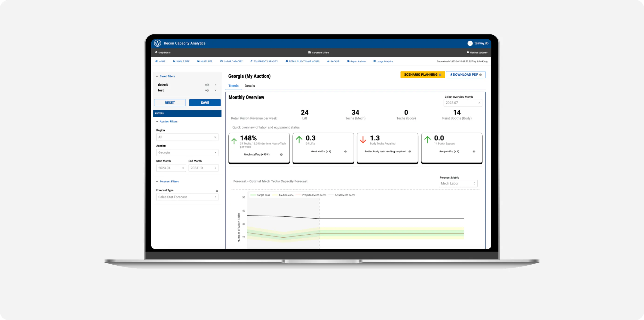Open EQUIPMENT CAPACITY in navigation
This screenshot has width=644, height=320.
264,61
